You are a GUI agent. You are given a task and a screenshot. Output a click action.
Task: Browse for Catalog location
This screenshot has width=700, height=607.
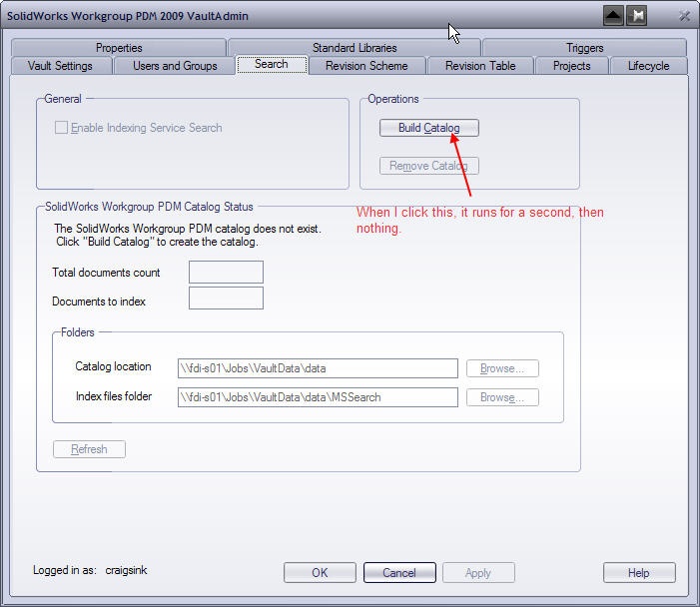coord(502,368)
